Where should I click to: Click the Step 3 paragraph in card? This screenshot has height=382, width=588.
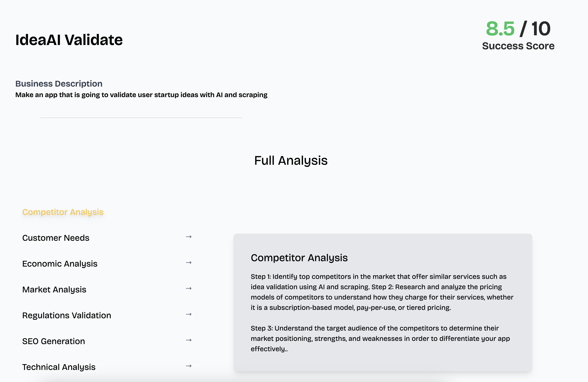coord(380,339)
